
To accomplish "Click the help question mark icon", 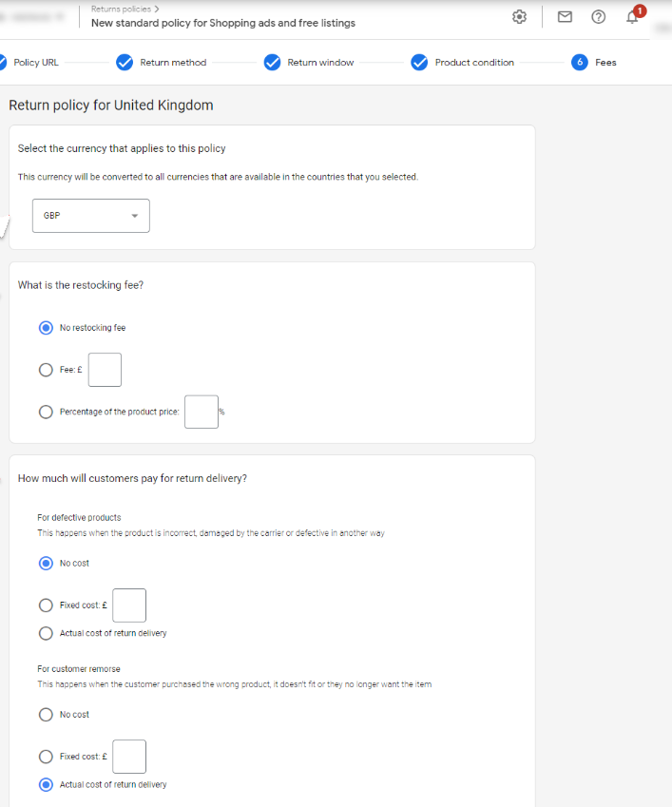I will (599, 16).
